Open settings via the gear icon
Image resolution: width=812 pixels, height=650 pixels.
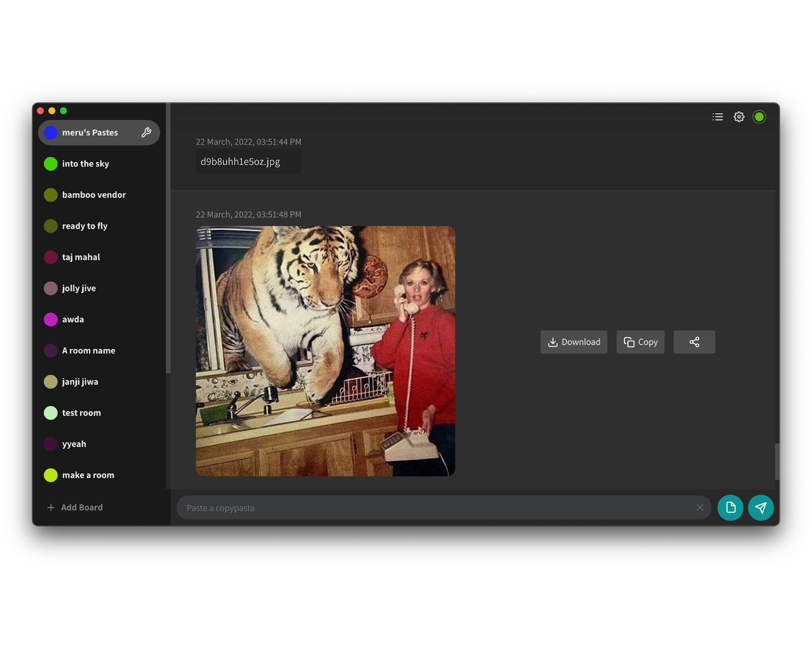(x=739, y=117)
